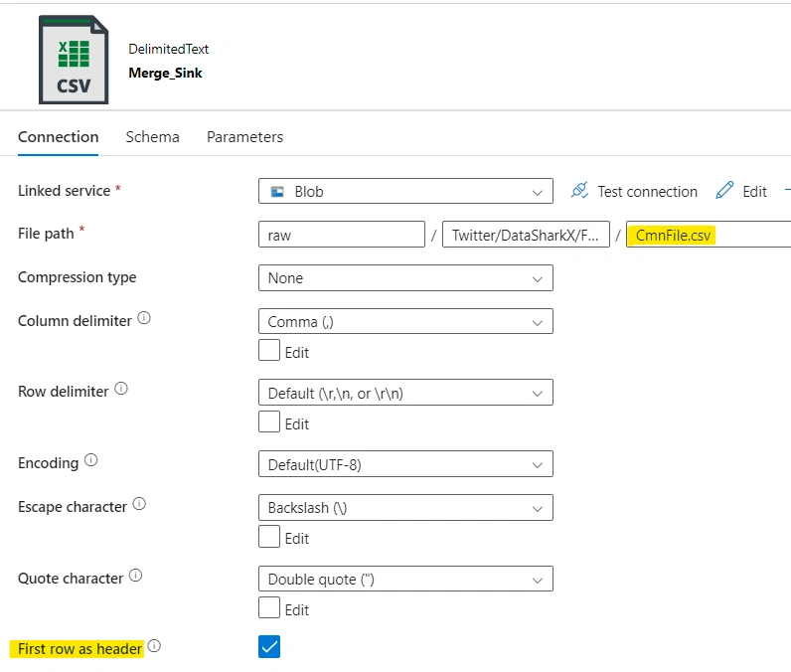This screenshot has height=672, width=791.
Task: Click the pencil Edit icon for linked service
Action: click(x=724, y=191)
